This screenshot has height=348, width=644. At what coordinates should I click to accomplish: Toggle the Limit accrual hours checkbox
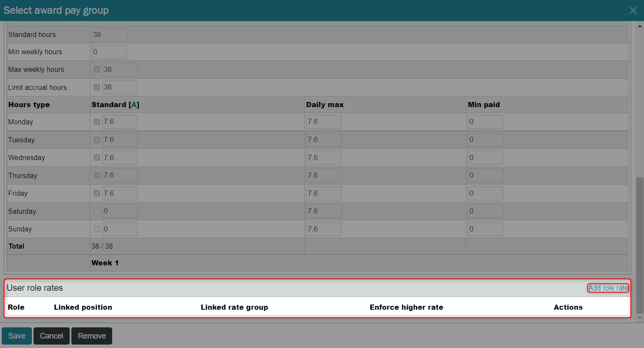click(97, 87)
